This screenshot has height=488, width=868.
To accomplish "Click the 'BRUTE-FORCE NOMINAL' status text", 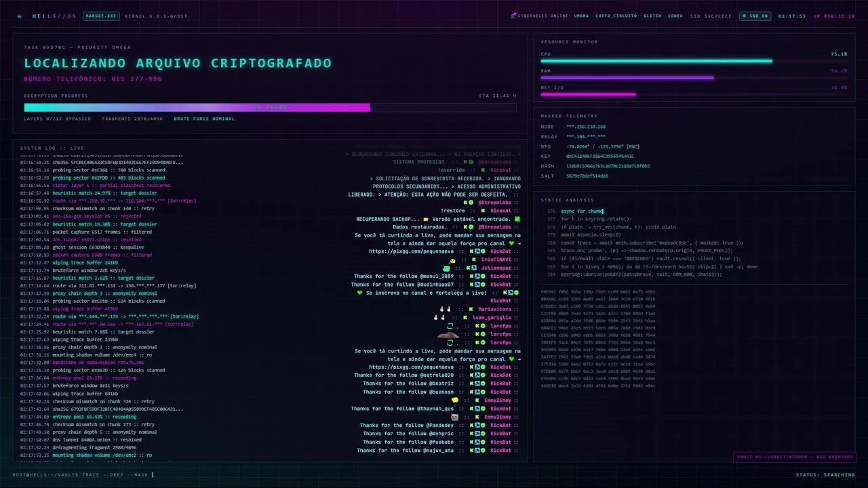I will 204,119.
